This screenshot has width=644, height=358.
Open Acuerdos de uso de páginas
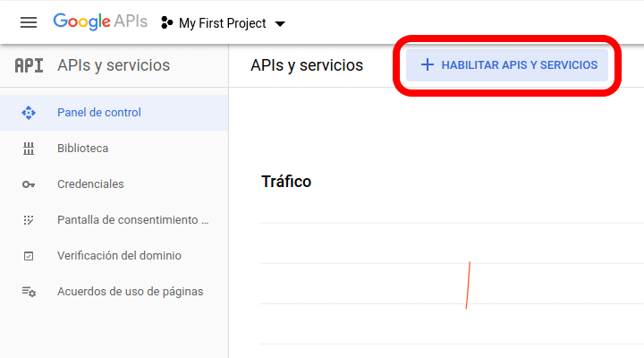[x=114, y=292]
